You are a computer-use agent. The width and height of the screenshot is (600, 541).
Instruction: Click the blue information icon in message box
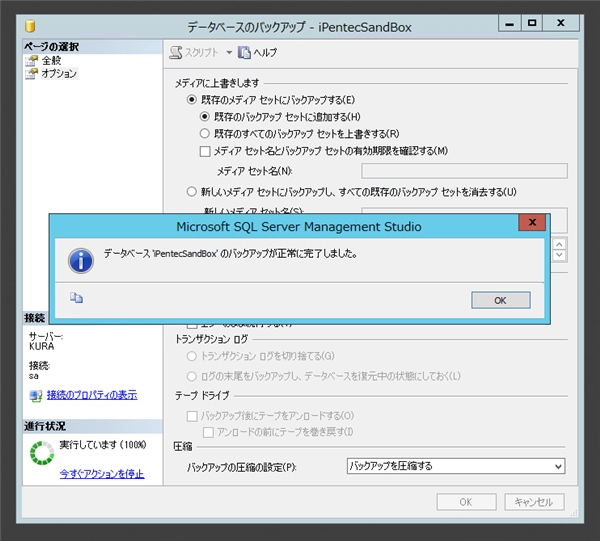(81, 261)
